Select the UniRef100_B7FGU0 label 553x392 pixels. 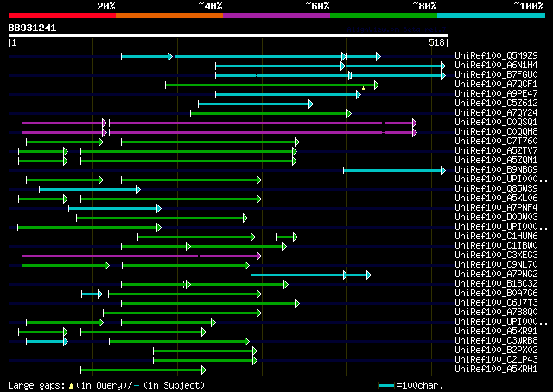pyautogui.click(x=496, y=74)
